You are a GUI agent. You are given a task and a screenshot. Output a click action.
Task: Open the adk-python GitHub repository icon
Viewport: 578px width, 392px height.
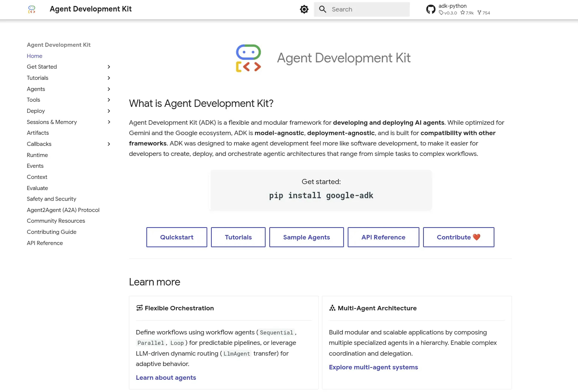point(431,9)
